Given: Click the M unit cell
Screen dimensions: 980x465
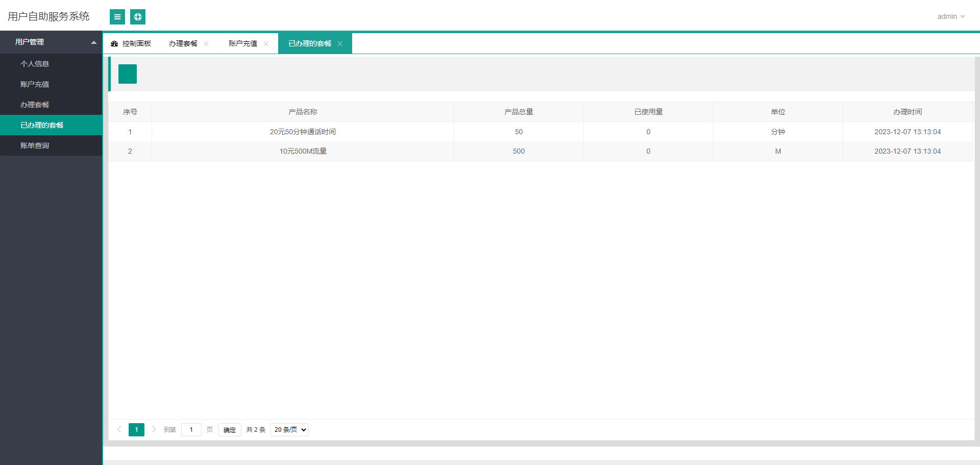Looking at the screenshot, I should (x=778, y=151).
